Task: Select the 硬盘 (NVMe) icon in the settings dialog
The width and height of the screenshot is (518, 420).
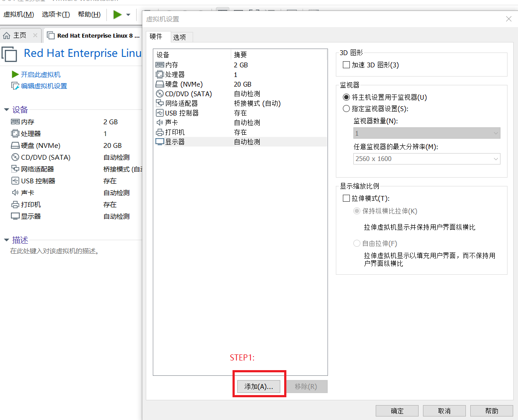Action: pyautogui.click(x=160, y=84)
